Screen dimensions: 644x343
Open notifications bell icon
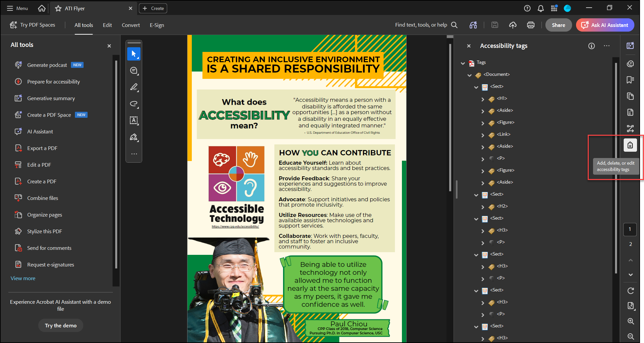tap(540, 8)
